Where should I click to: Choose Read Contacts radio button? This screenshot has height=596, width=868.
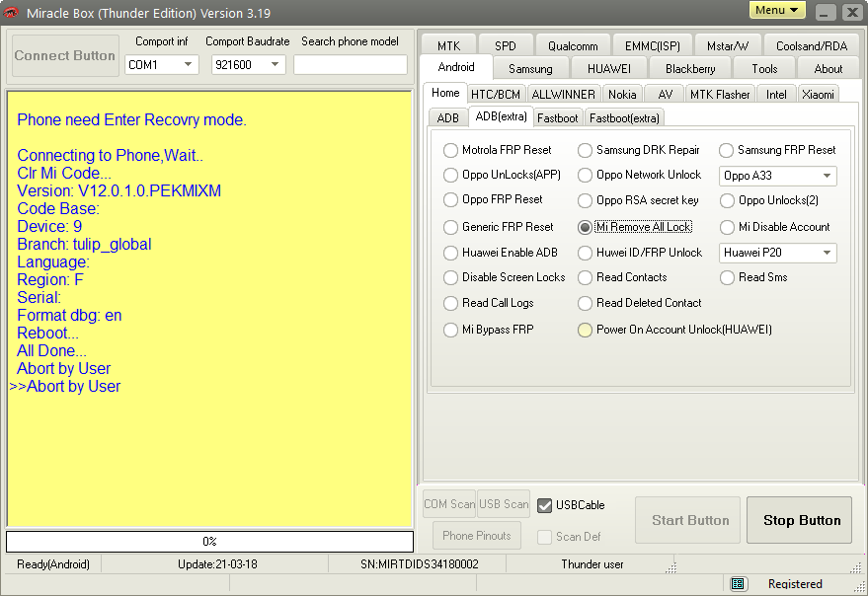(586, 278)
